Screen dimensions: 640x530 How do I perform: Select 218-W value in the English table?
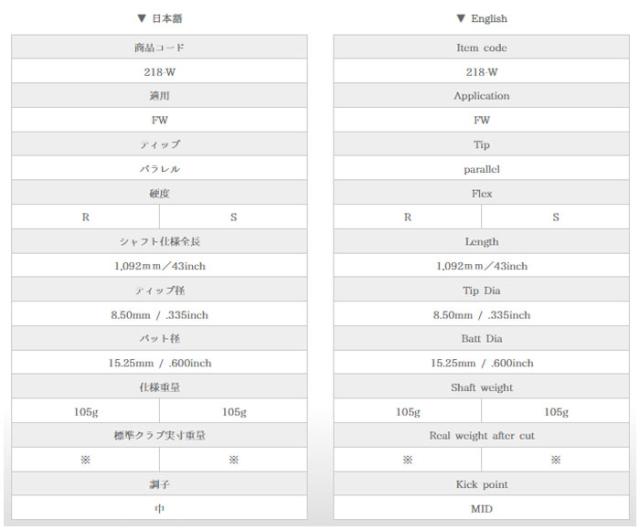[481, 72]
